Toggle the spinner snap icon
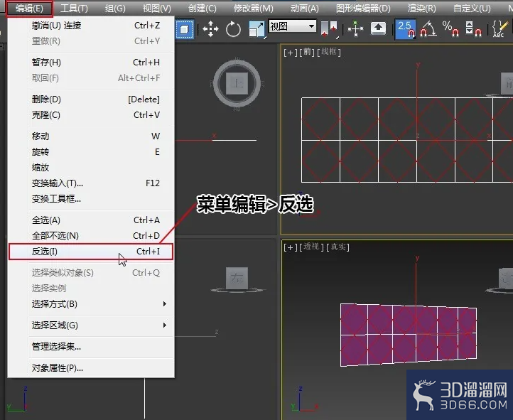The image size is (513, 420). [473, 29]
